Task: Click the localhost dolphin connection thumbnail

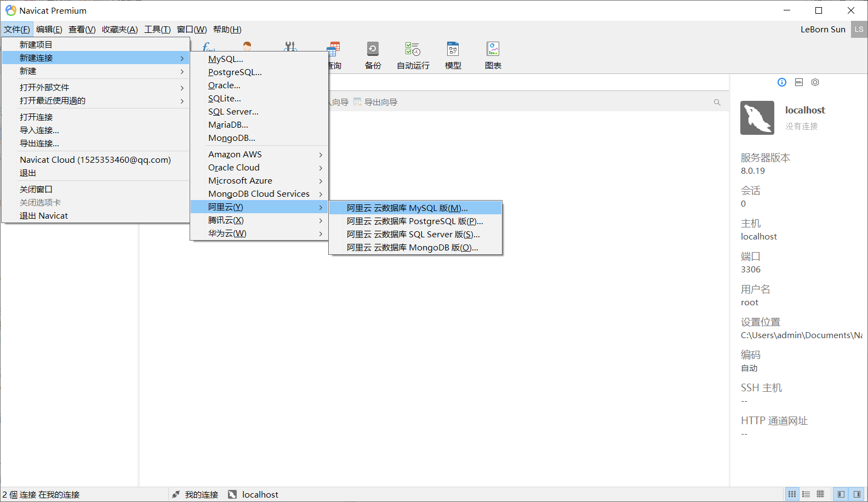Action: [757, 118]
